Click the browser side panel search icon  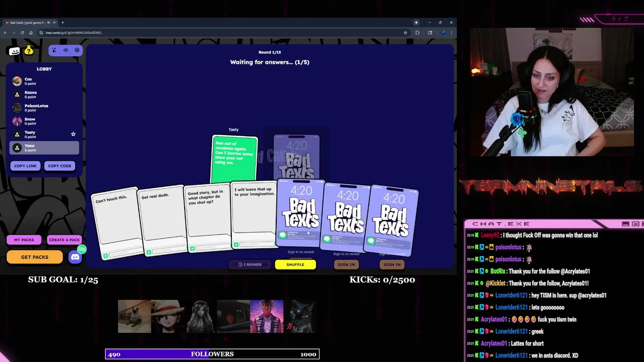point(430,33)
